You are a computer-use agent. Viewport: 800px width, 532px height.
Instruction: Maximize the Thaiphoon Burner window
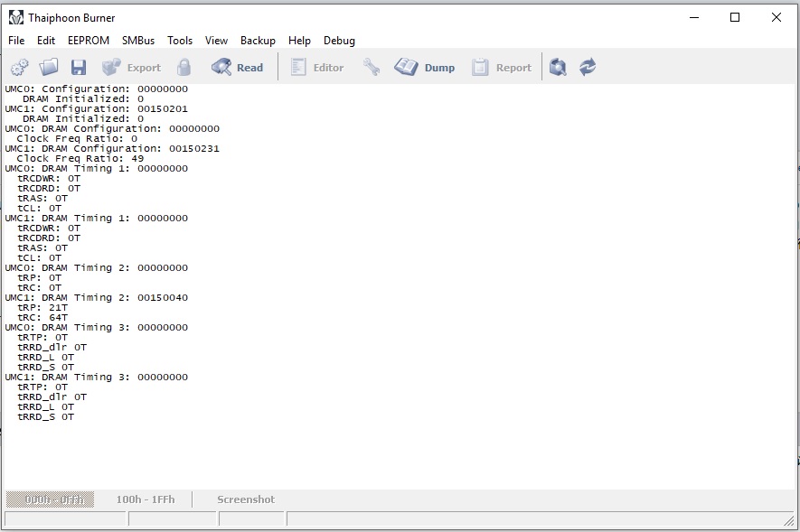[x=735, y=17]
